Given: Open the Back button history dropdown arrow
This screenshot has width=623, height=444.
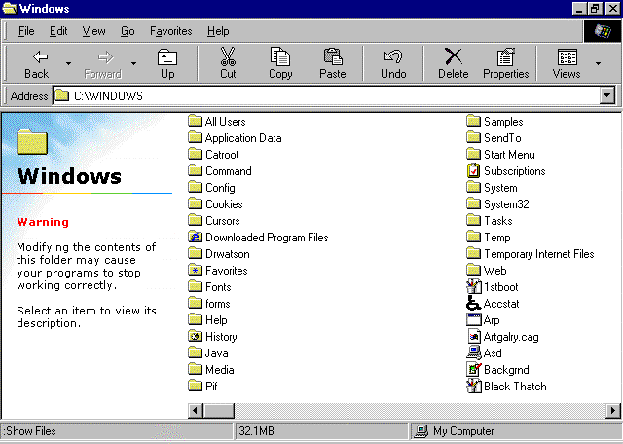Looking at the screenshot, I should [68, 63].
